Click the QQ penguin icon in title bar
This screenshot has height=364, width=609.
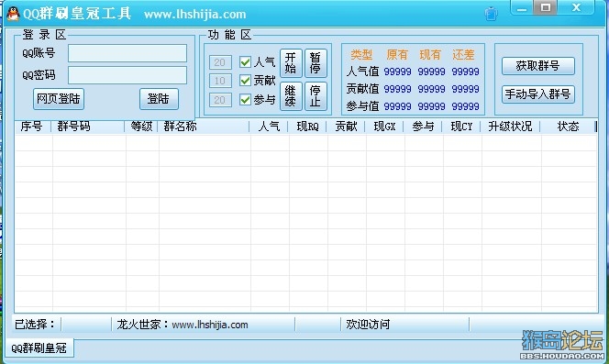tap(13, 14)
